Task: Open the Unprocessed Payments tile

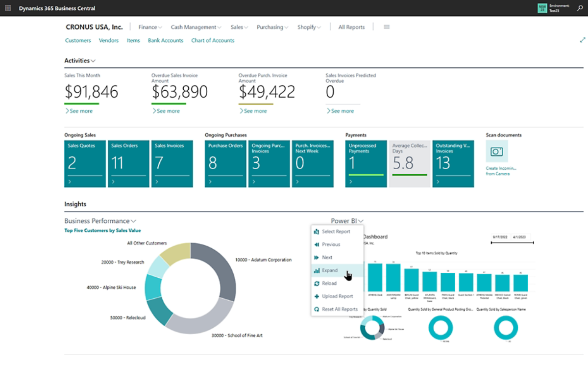Action: click(366, 164)
